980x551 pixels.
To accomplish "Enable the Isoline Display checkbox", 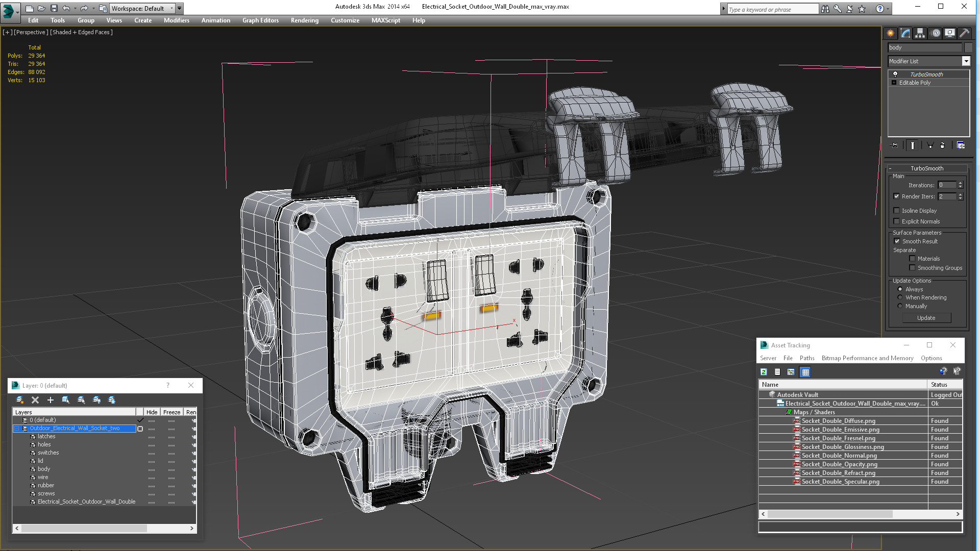I will pyautogui.click(x=896, y=211).
